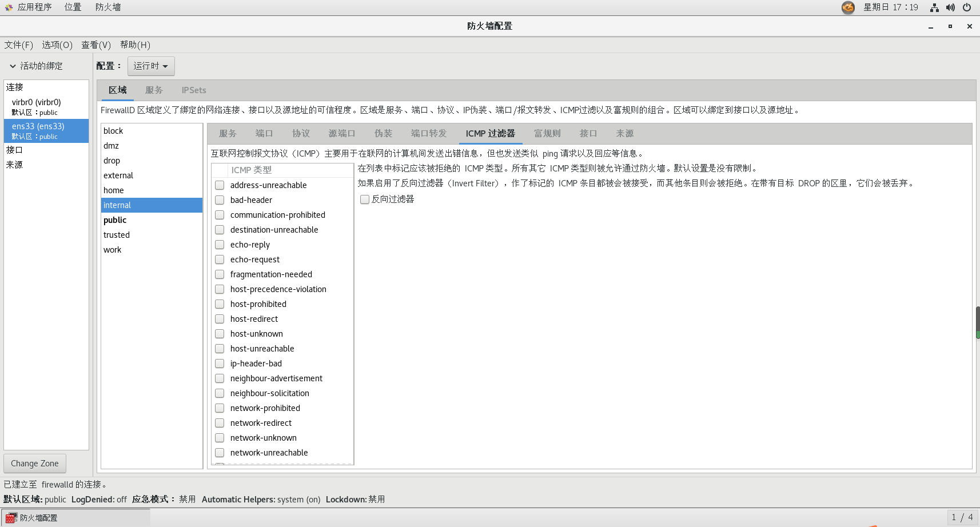Viewport: 980px width, 527px height.
Task: Open the clock showing 星期日 17:19
Action: pos(891,7)
